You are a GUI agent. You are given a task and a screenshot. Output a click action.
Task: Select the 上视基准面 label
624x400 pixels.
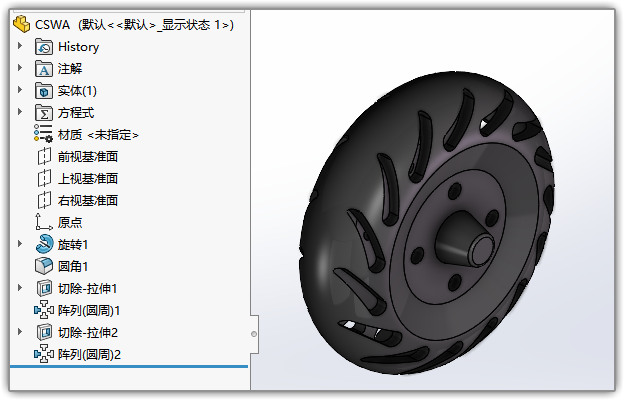click(x=88, y=178)
